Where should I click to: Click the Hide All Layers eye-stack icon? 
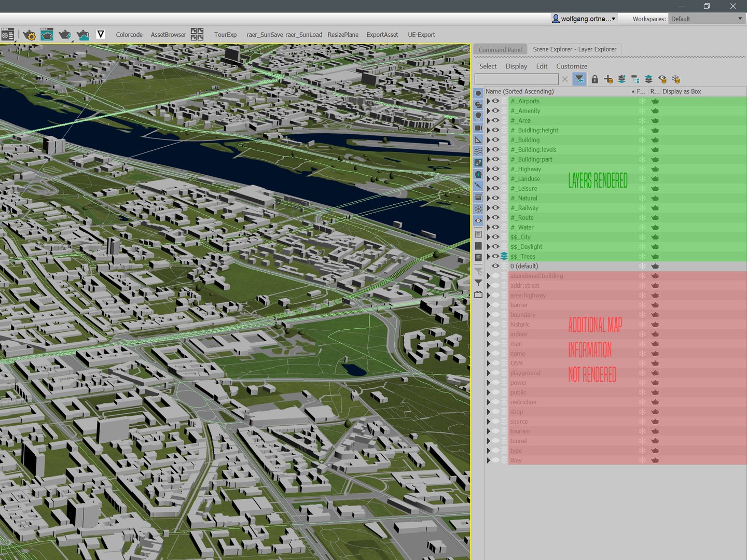click(662, 79)
